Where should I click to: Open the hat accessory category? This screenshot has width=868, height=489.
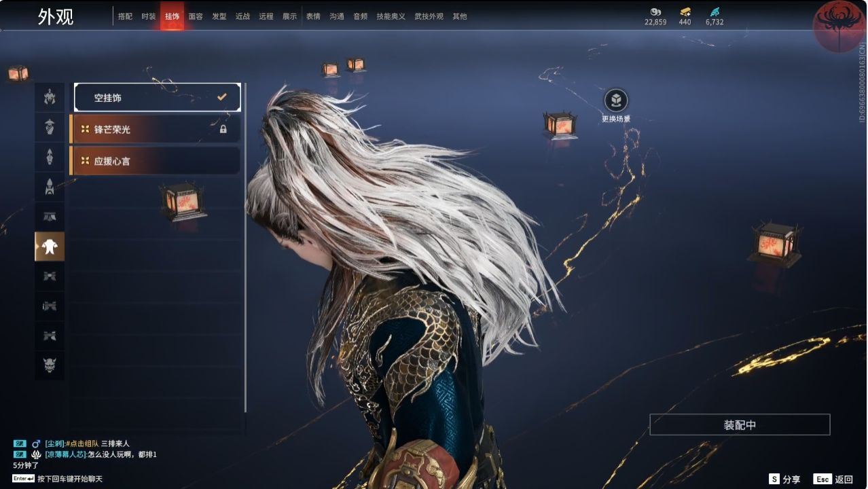[49, 126]
